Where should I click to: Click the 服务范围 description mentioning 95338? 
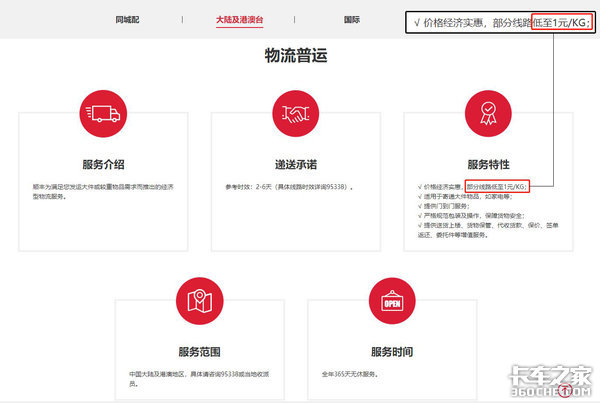coord(199,379)
